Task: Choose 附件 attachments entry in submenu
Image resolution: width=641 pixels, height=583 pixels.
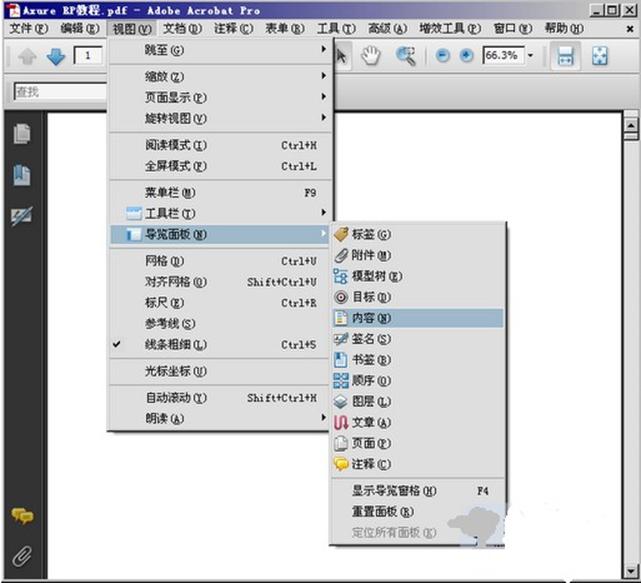Action: tap(417, 255)
